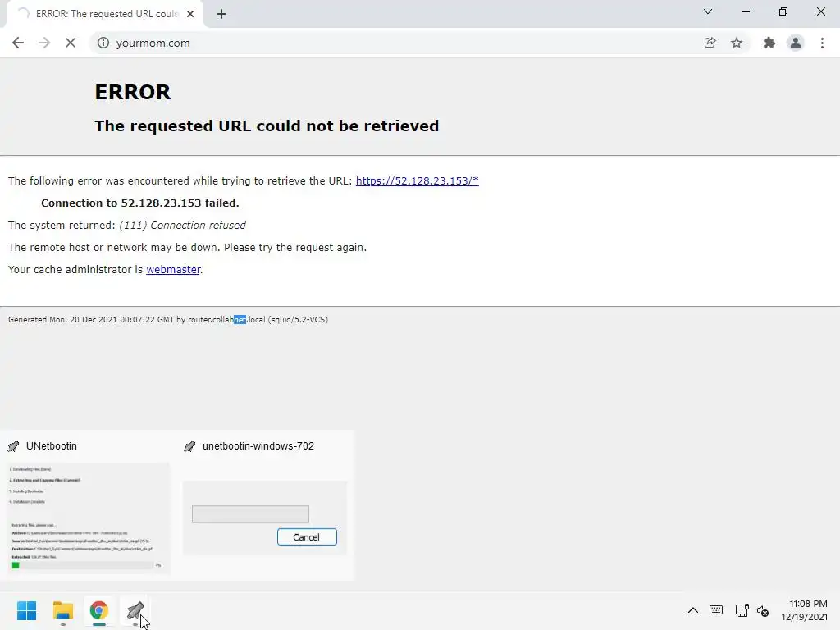The height and width of the screenshot is (630, 840).
Task: Minimize the Chrome window
Action: [745, 11]
